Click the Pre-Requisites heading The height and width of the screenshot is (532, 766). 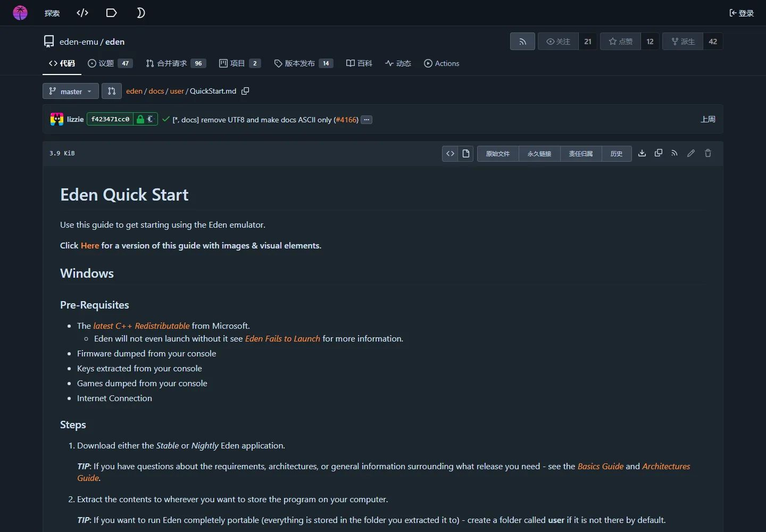pyautogui.click(x=95, y=305)
